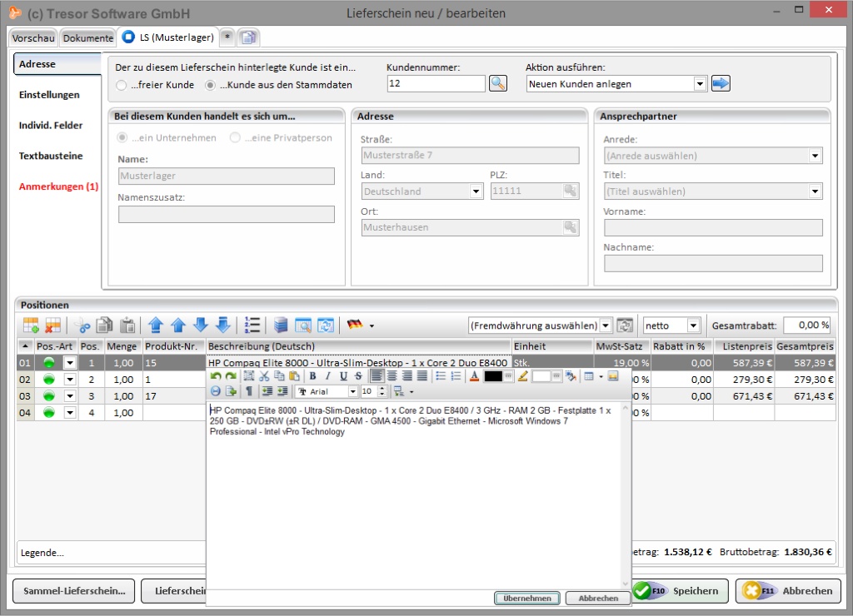Open the "Aktion ausführen" dropdown
Screen dimensions: 853x616
coord(700,83)
